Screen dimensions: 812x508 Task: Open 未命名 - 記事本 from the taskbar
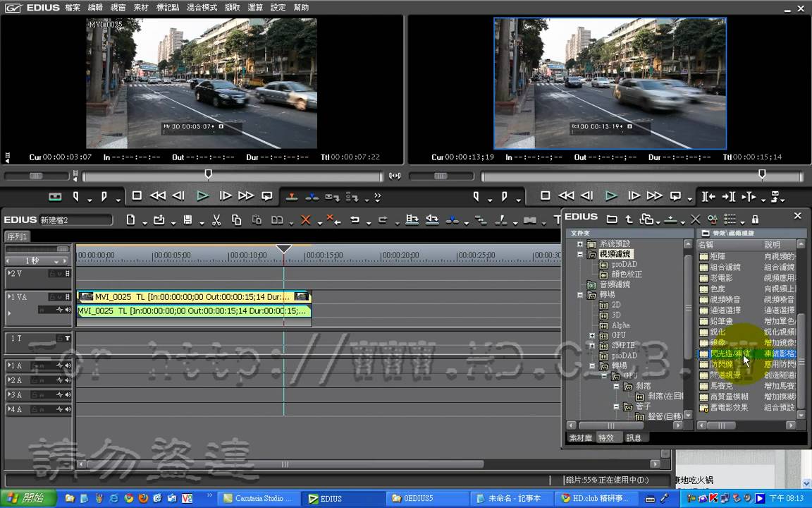(512, 498)
